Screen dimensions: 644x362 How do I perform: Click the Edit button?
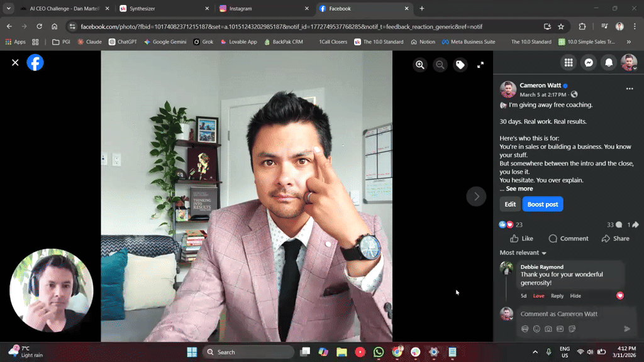click(x=510, y=204)
